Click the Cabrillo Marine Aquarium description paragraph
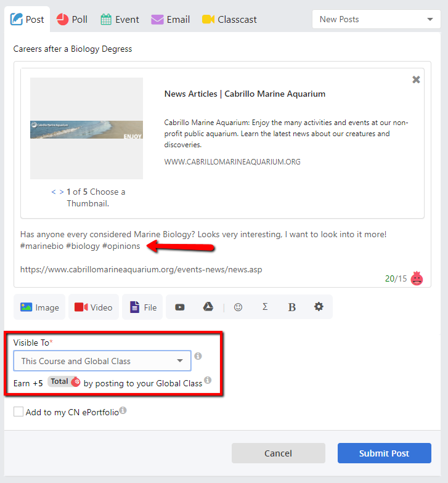This screenshot has height=483, width=448. coord(286,134)
